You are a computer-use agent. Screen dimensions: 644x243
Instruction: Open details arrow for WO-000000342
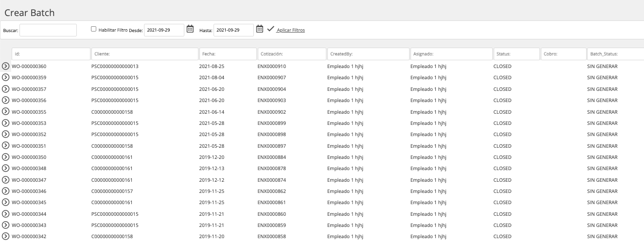tap(6, 236)
